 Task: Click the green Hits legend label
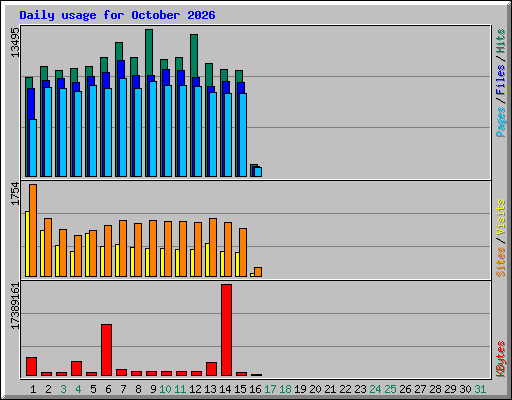click(x=501, y=41)
